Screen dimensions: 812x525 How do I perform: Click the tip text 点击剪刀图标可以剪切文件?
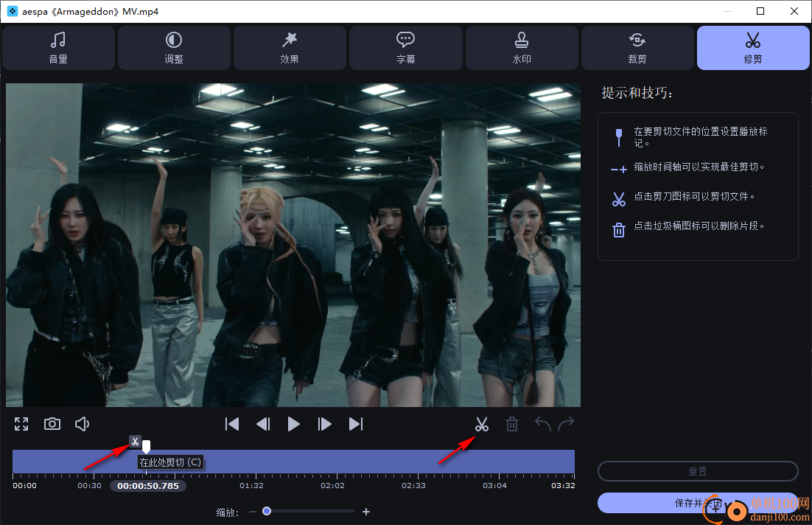tap(694, 196)
